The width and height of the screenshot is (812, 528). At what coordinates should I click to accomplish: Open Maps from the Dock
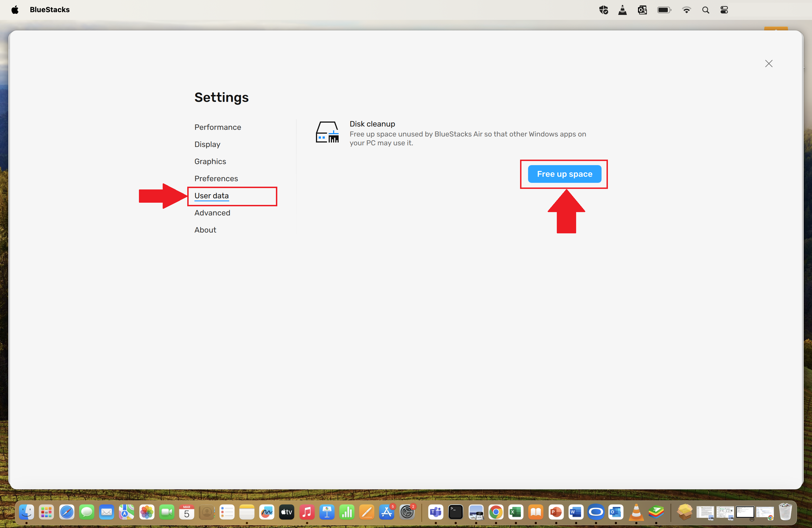[x=126, y=512]
